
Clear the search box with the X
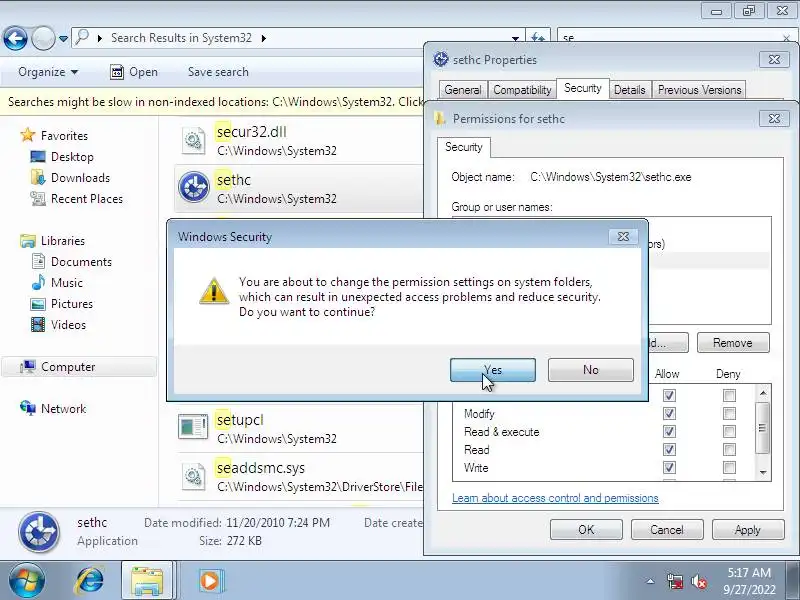click(787, 38)
